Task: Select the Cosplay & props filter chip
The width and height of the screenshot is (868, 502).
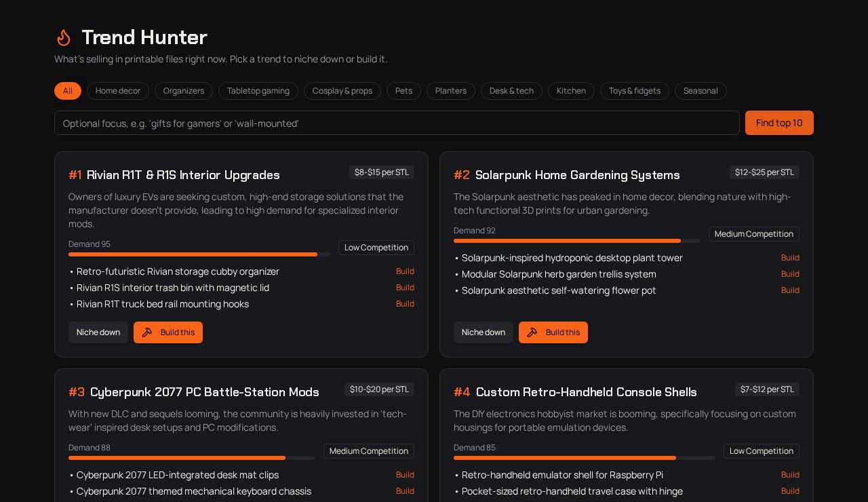Action: [x=342, y=91]
